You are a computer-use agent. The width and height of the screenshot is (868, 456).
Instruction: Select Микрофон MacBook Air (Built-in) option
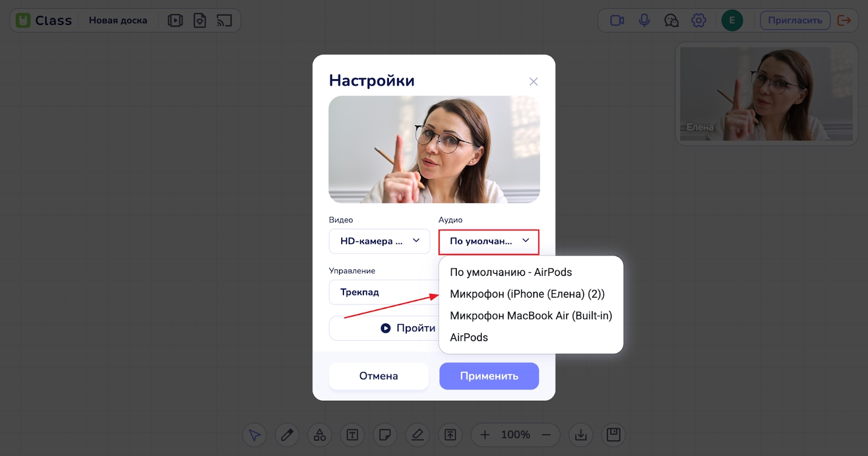[531, 316]
